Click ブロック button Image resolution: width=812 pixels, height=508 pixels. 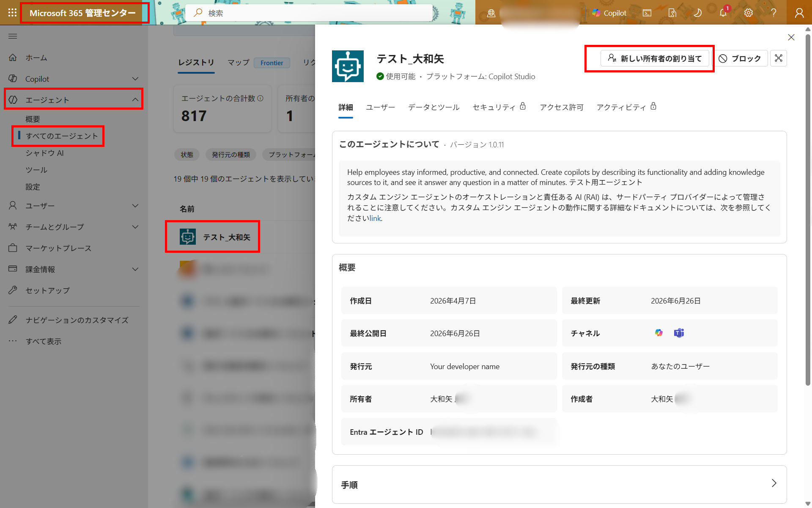[x=740, y=58]
